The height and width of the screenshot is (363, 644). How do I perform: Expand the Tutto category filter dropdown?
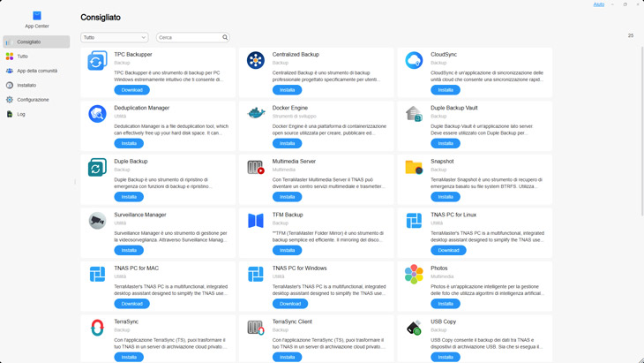[114, 38]
